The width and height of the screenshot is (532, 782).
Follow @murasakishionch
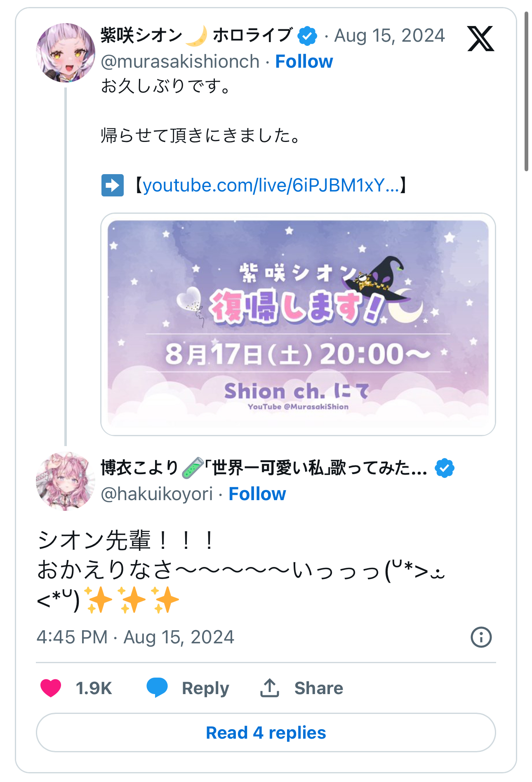pyautogui.click(x=304, y=61)
